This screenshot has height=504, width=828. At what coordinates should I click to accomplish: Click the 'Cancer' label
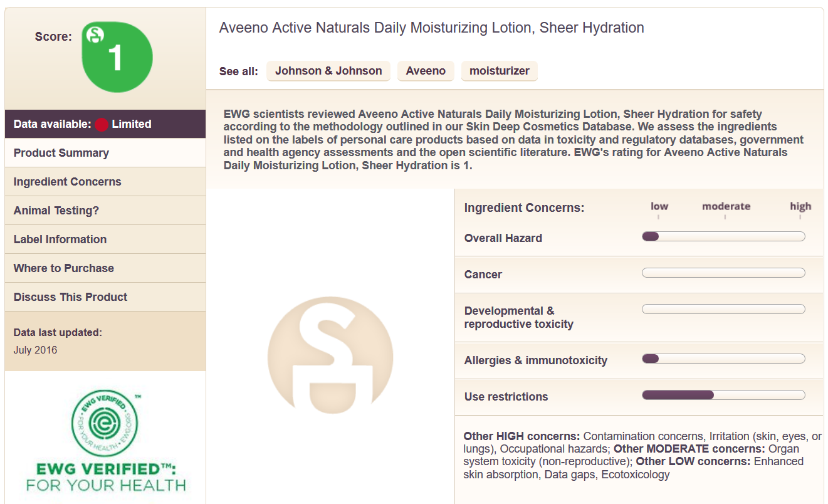click(483, 275)
